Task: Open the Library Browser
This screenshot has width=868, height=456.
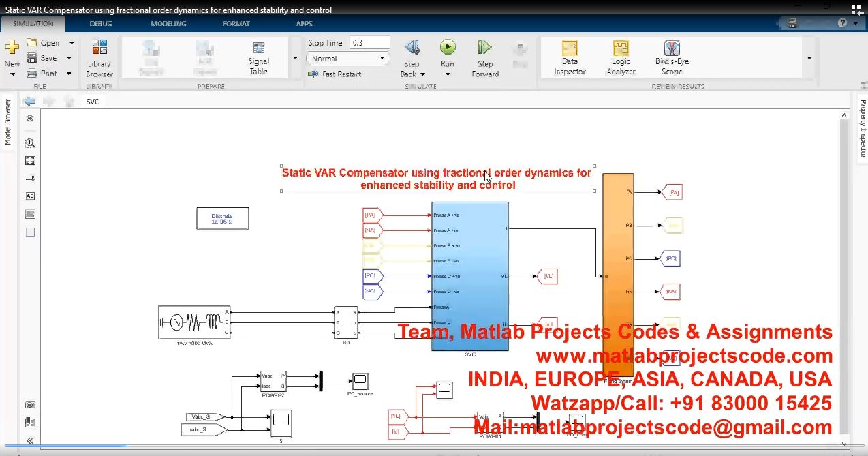Action: pos(99,59)
